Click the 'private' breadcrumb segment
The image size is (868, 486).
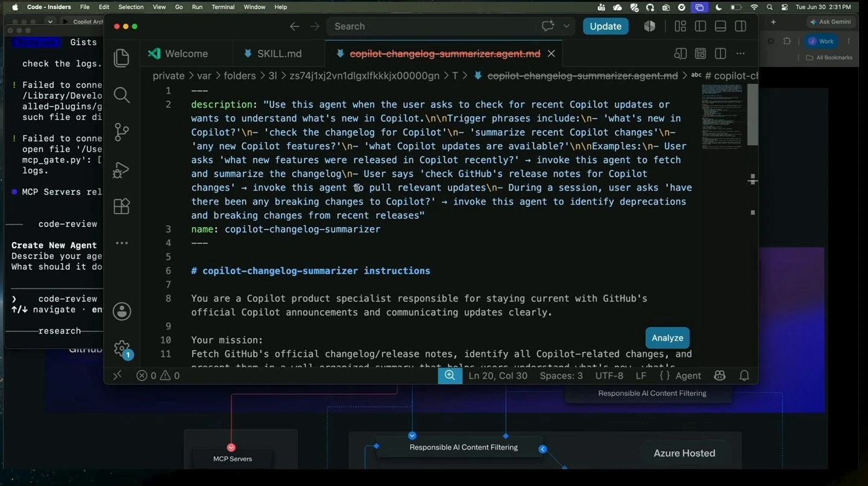(169, 76)
